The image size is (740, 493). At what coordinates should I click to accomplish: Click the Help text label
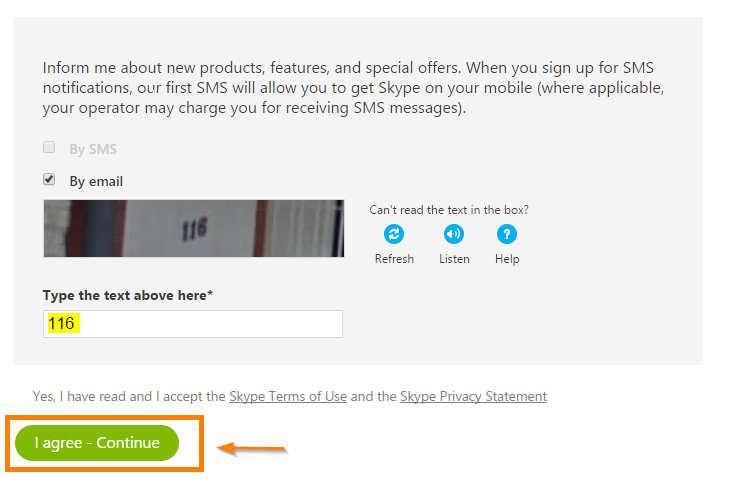[507, 259]
